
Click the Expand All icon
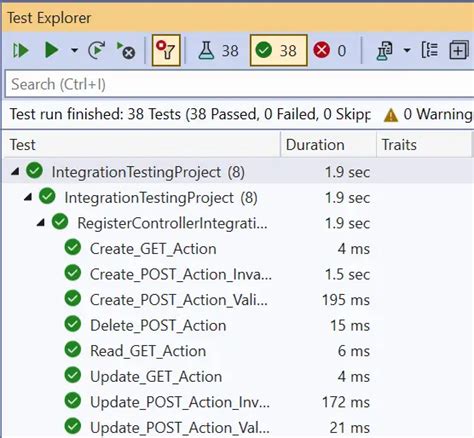[x=459, y=50]
